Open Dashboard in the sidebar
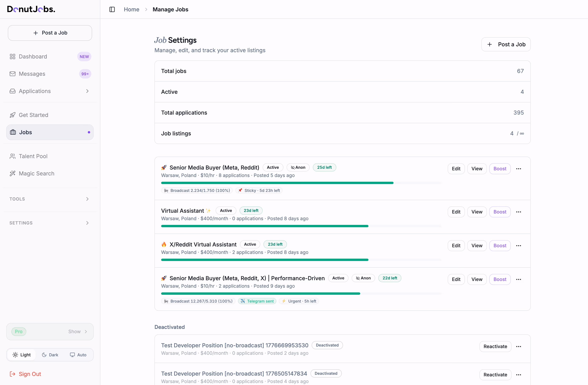 pos(50,57)
